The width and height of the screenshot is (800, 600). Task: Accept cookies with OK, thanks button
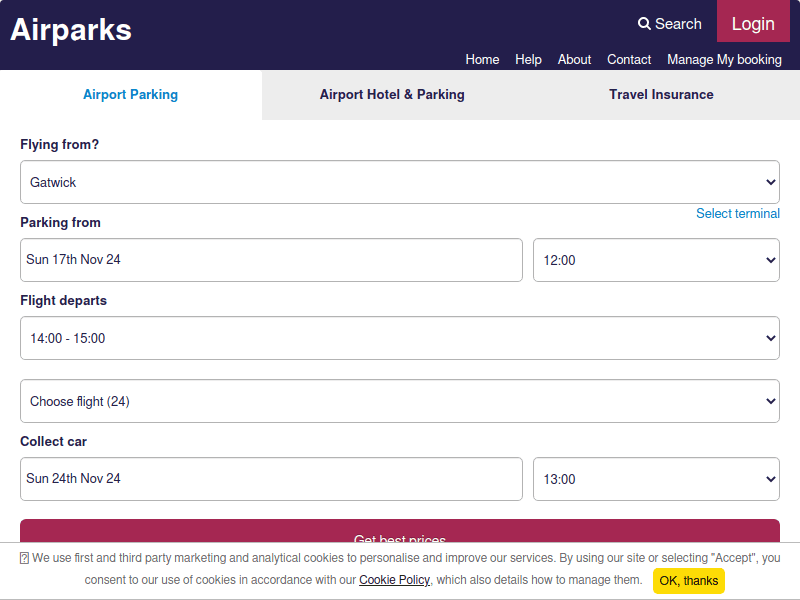(x=688, y=581)
